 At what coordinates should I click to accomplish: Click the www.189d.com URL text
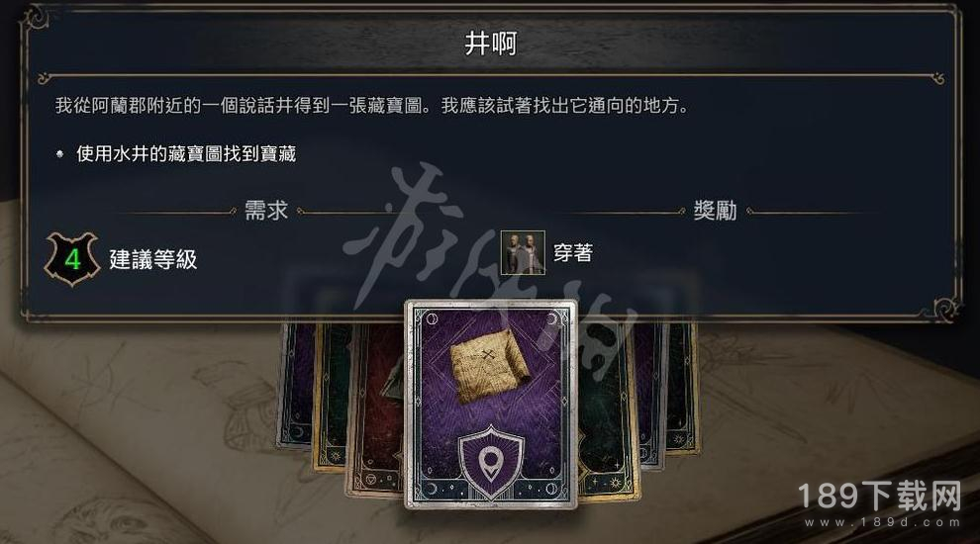882,522
